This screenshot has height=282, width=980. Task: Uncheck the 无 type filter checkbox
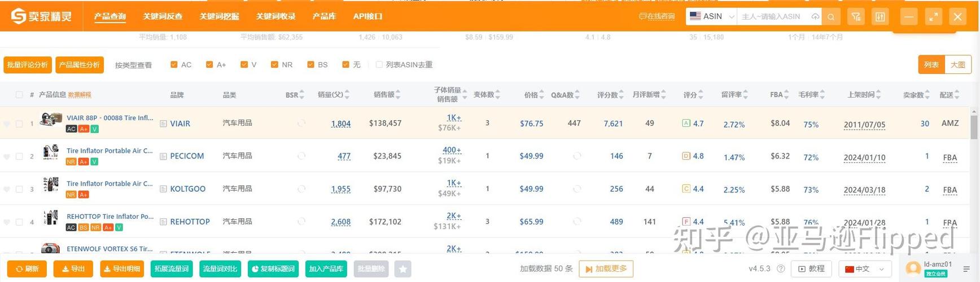point(345,64)
